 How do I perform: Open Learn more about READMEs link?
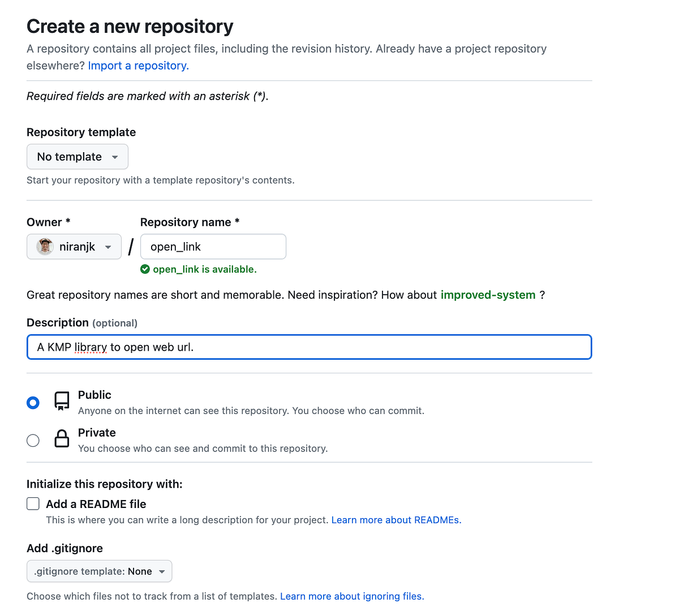(396, 519)
